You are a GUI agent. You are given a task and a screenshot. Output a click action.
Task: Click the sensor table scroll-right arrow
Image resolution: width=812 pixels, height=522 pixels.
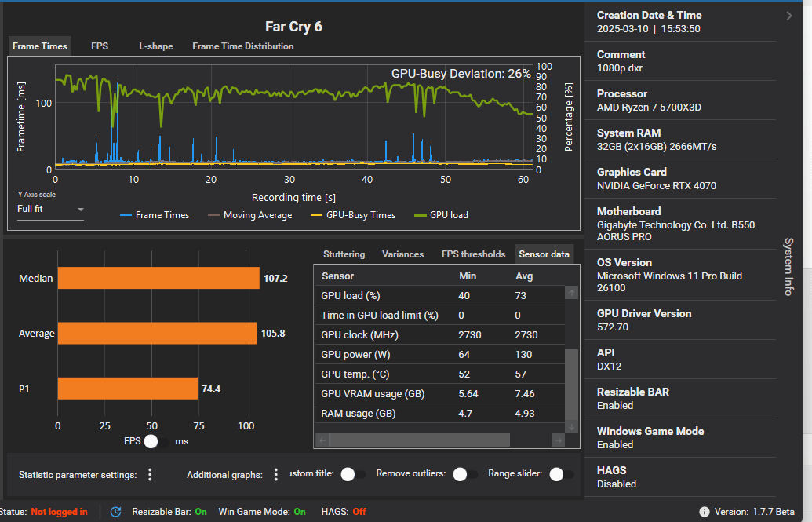click(559, 440)
